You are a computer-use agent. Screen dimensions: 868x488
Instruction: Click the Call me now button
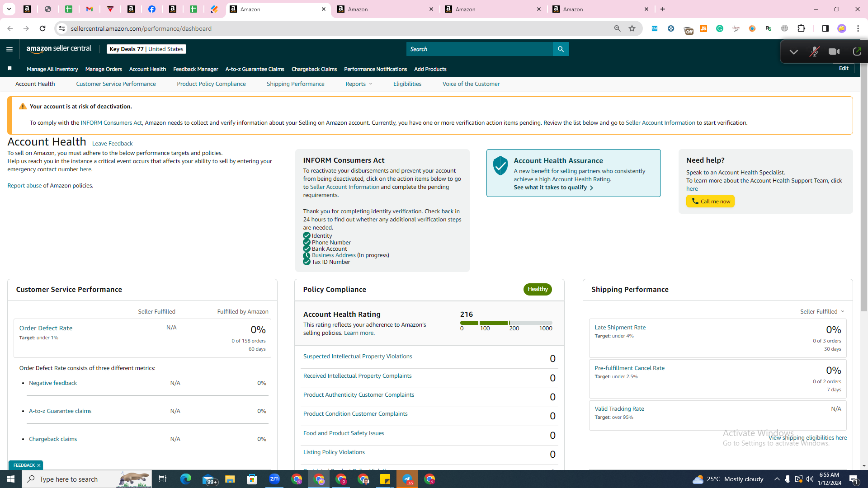710,201
